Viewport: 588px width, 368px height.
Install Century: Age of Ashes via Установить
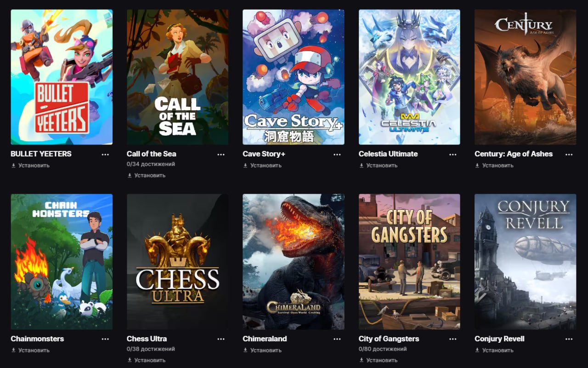(x=494, y=165)
